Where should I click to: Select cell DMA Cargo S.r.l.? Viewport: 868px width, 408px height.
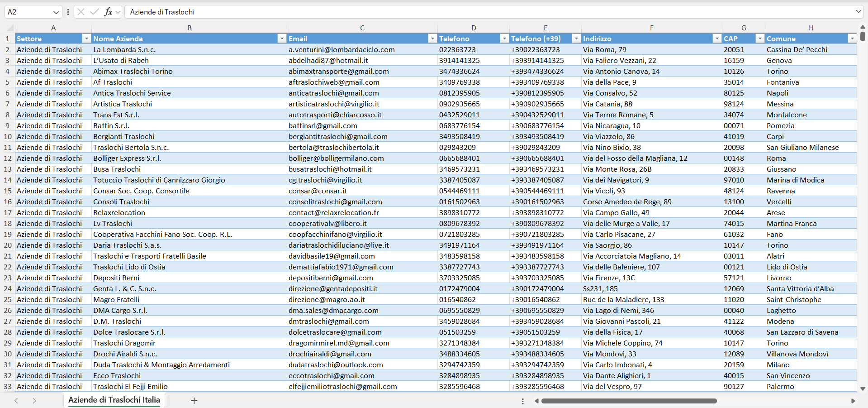pyautogui.click(x=189, y=310)
